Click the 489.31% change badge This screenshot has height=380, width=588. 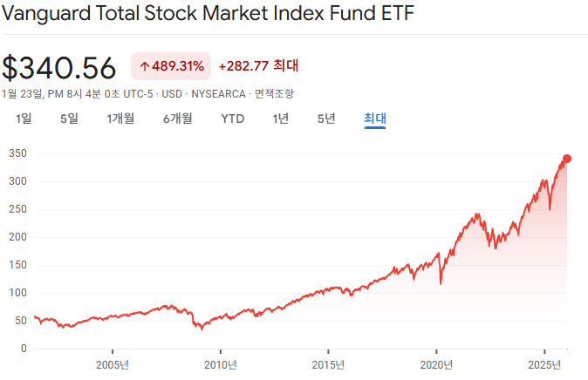click(x=171, y=66)
